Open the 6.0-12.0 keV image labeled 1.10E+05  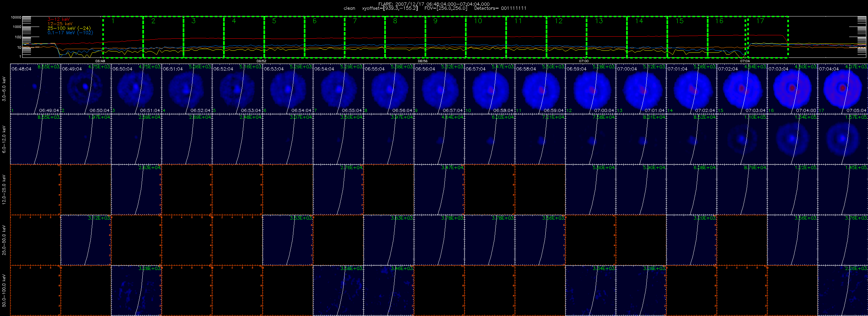pos(742,139)
